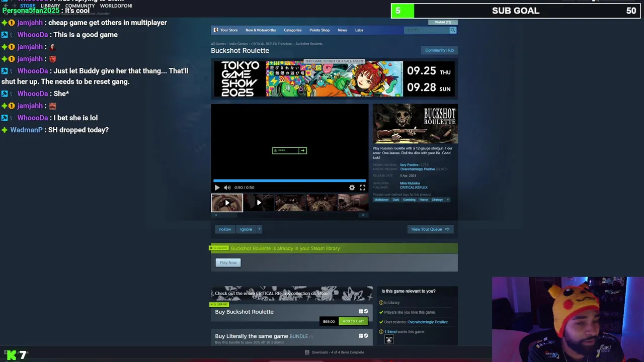Click the green arrow icon inside the trailer
The height and width of the screenshot is (362, 644).
[302, 150]
